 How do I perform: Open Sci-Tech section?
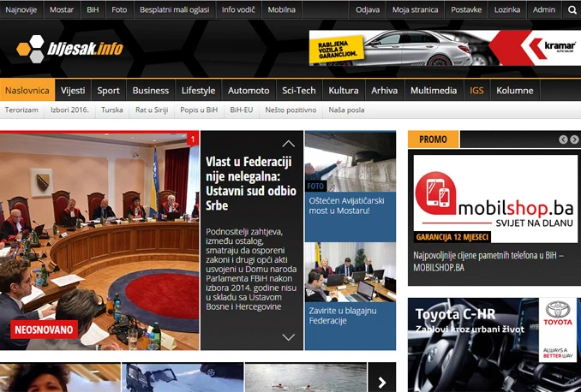coord(299,91)
